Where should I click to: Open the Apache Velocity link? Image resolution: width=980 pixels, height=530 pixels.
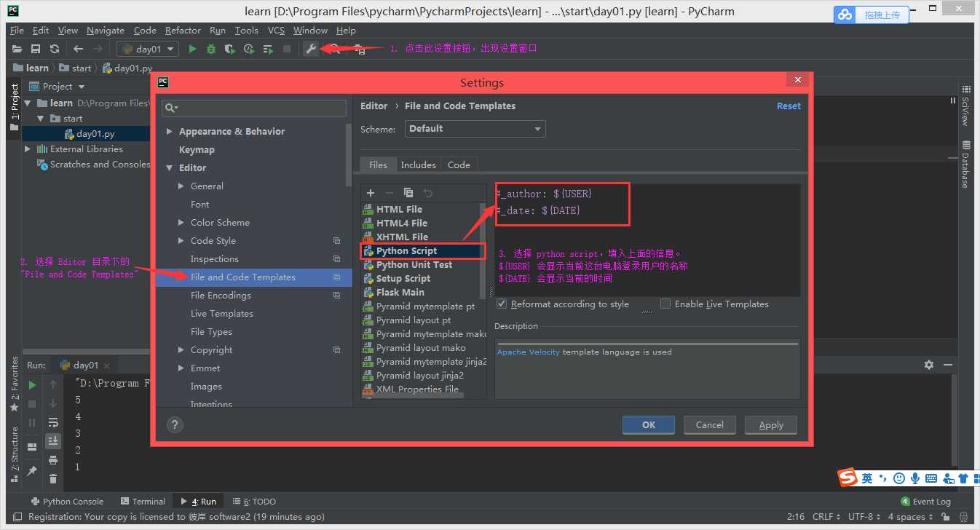529,352
